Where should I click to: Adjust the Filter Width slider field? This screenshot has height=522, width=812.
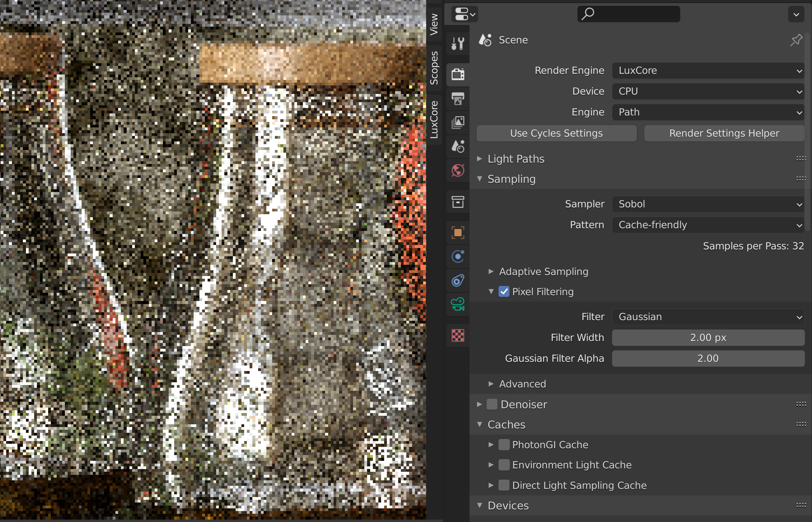(708, 338)
